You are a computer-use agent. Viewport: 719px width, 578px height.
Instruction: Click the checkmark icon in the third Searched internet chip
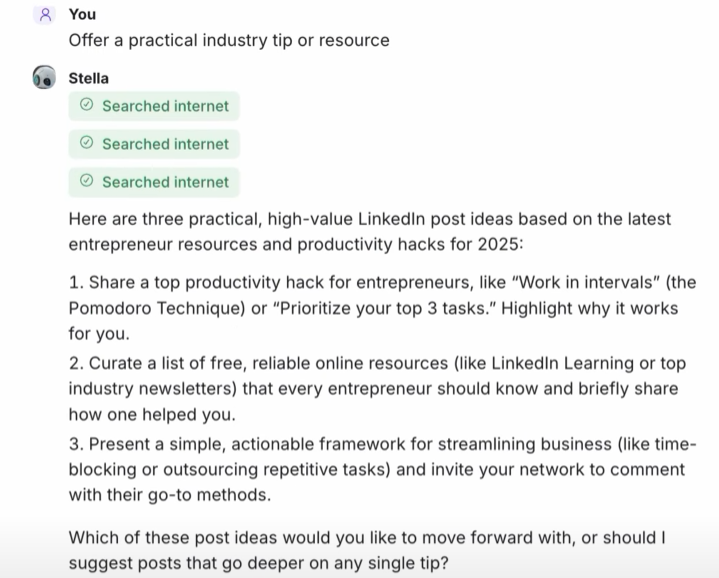(x=86, y=182)
